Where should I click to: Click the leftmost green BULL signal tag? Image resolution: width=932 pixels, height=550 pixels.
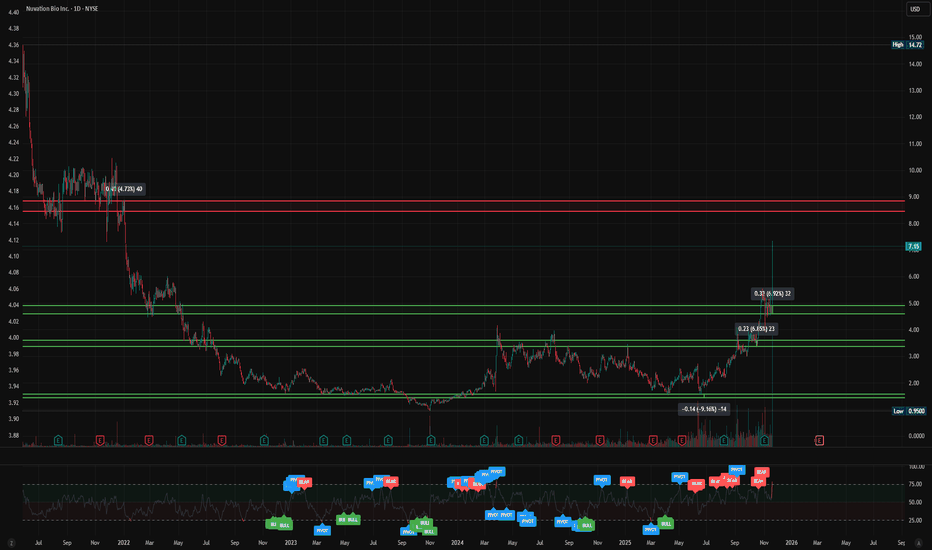coord(272,523)
